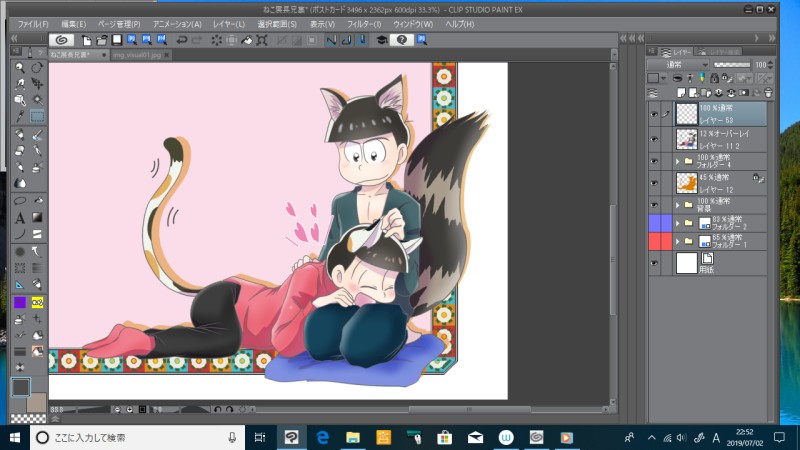Collapse the left tool palette chevrons
This screenshot has width=800, height=450.
pos(14,39)
